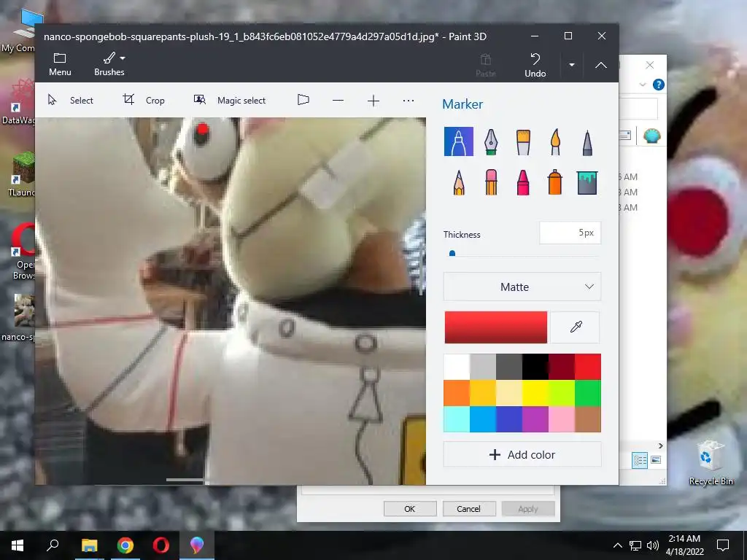Select the Crayon brush
Image resolution: width=747 pixels, height=560 pixels.
click(522, 182)
